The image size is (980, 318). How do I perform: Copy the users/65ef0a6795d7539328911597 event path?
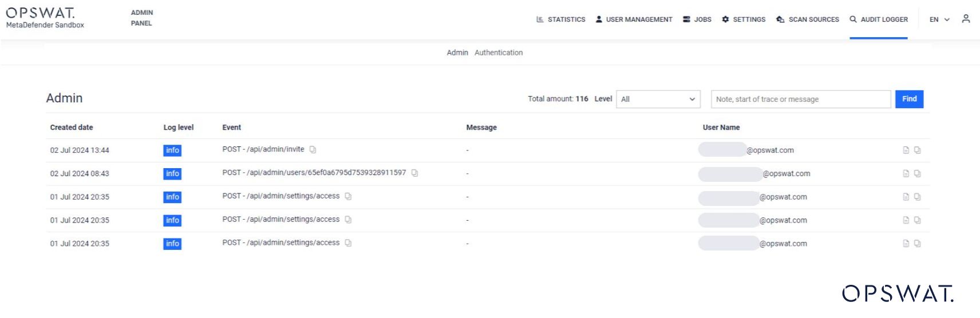(x=414, y=173)
